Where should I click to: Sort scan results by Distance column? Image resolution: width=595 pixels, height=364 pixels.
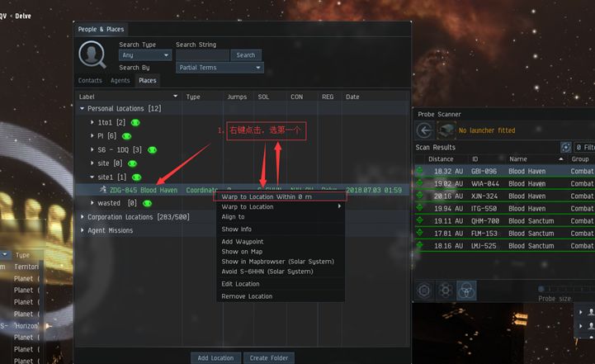(441, 159)
